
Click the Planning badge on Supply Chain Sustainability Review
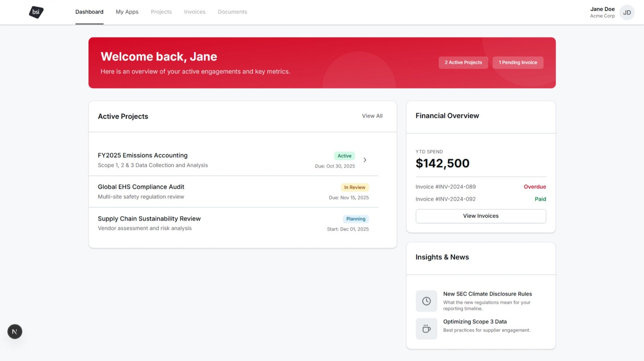pos(355,219)
